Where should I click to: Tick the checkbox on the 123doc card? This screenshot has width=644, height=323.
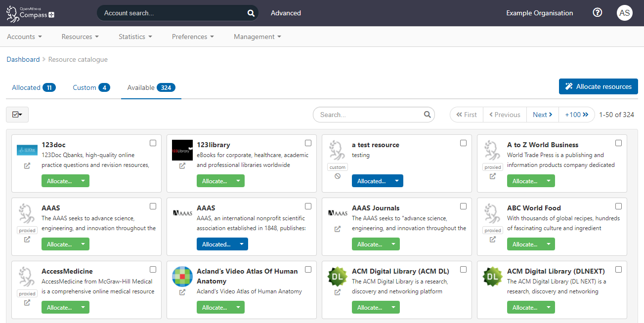click(153, 143)
